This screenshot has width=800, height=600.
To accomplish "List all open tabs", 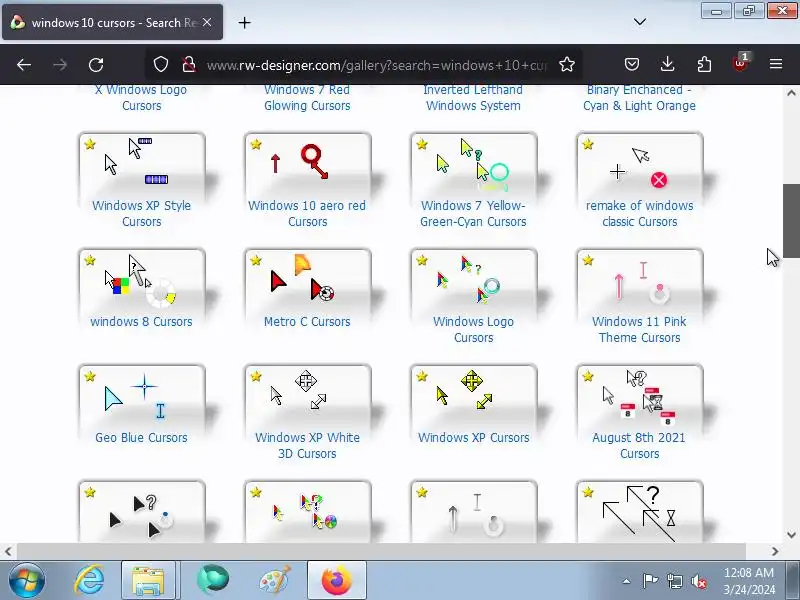I will pyautogui.click(x=640, y=22).
